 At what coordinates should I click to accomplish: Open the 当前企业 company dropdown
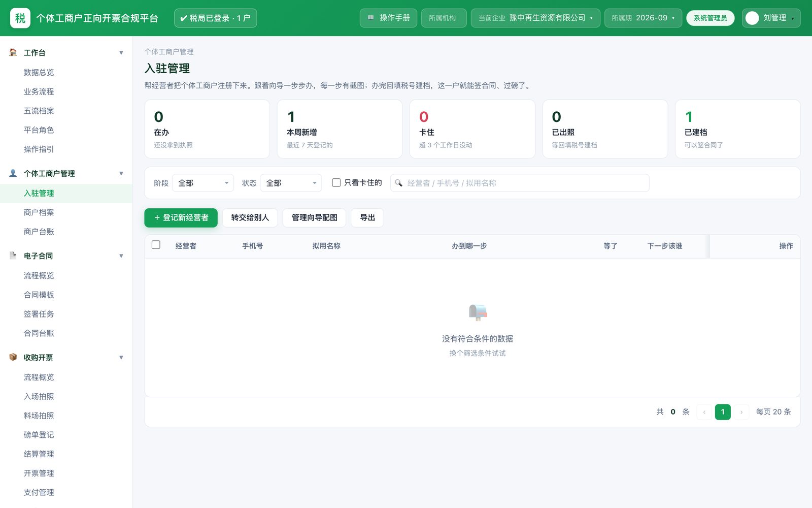(535, 18)
